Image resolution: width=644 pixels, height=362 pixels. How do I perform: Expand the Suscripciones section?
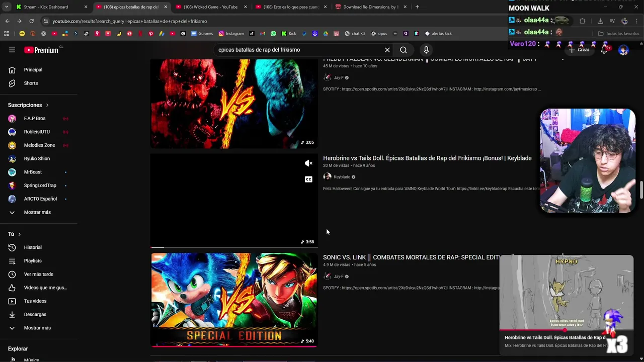[28, 105]
